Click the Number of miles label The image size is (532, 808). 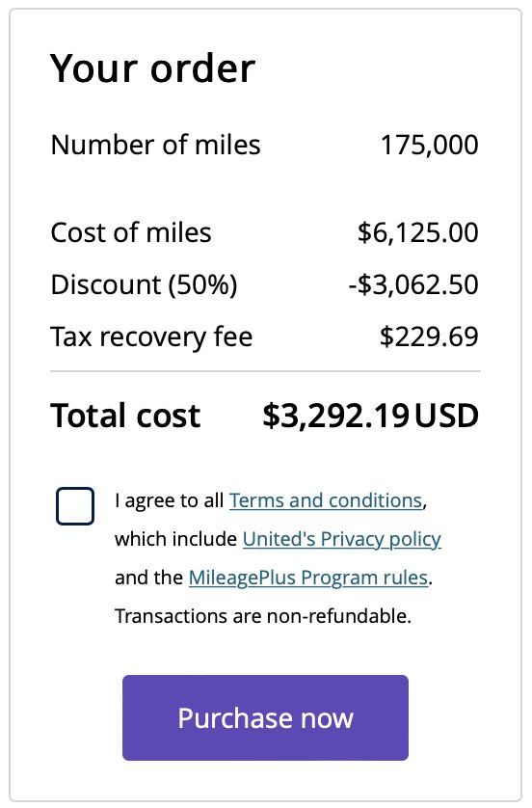click(x=155, y=145)
